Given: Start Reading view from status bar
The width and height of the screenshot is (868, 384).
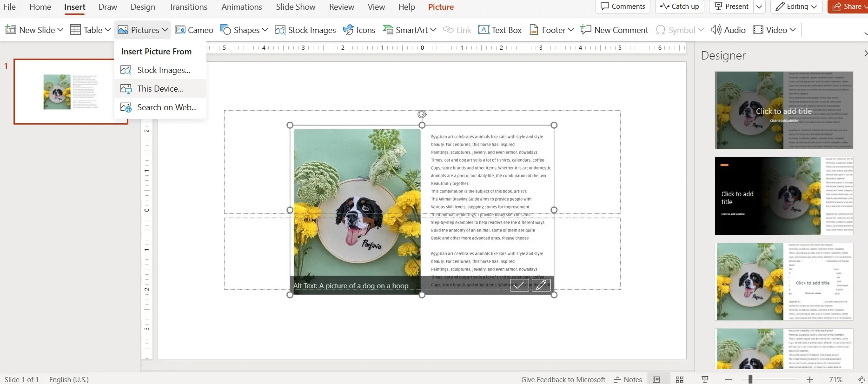Looking at the screenshot, I should (705, 379).
